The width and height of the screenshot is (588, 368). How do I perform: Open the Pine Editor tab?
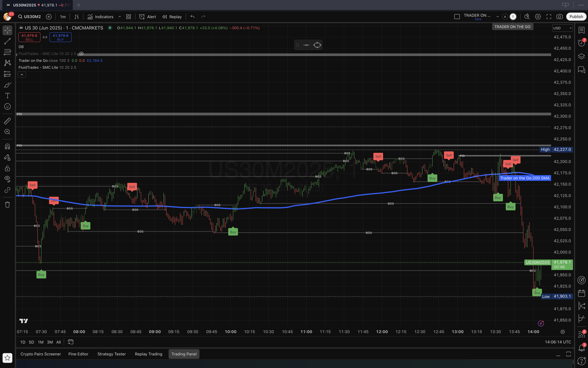point(78,354)
